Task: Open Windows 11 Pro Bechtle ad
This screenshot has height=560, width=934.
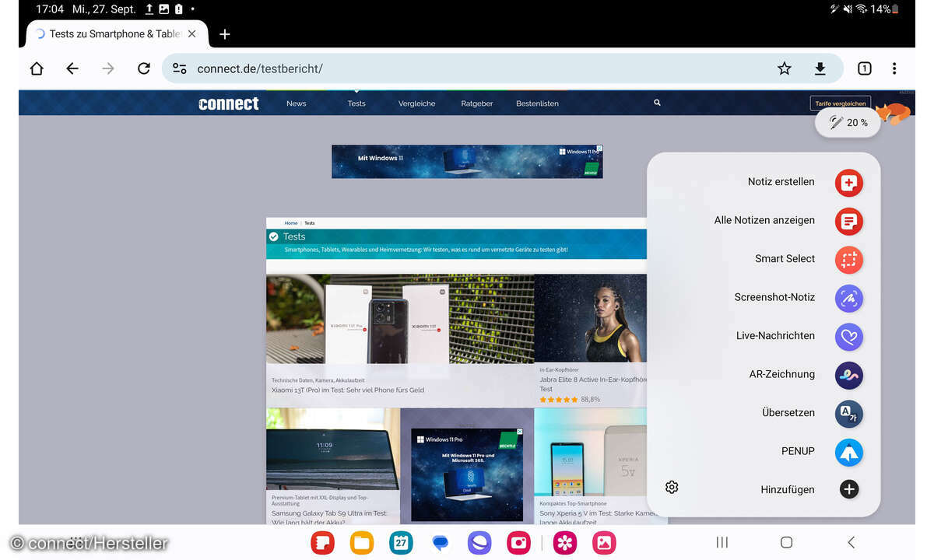Action: pyautogui.click(x=467, y=474)
